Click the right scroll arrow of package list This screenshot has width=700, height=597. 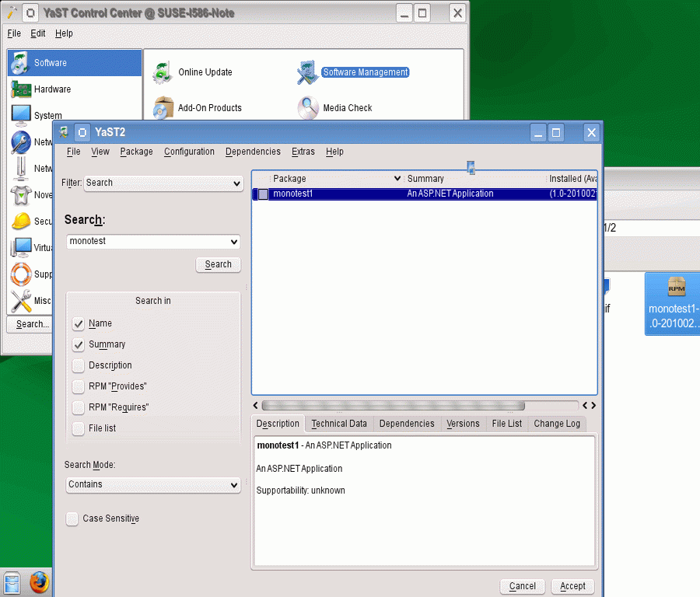pos(593,406)
